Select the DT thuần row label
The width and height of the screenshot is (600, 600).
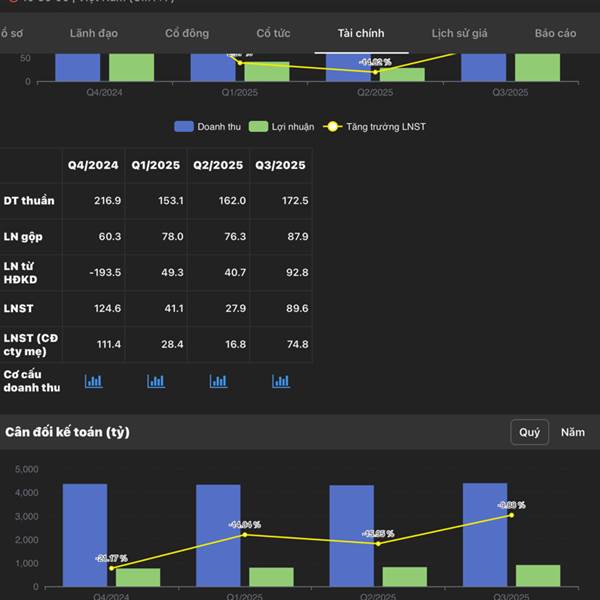click(x=29, y=201)
